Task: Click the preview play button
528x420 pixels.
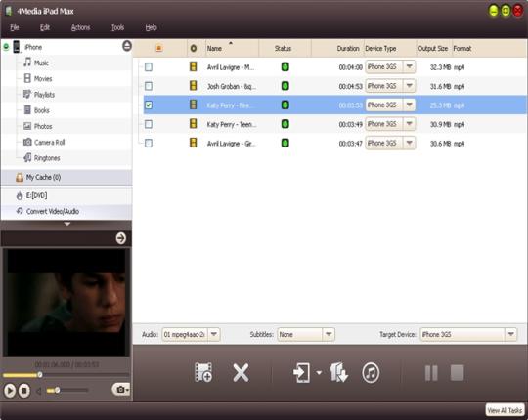Action: click(10, 391)
